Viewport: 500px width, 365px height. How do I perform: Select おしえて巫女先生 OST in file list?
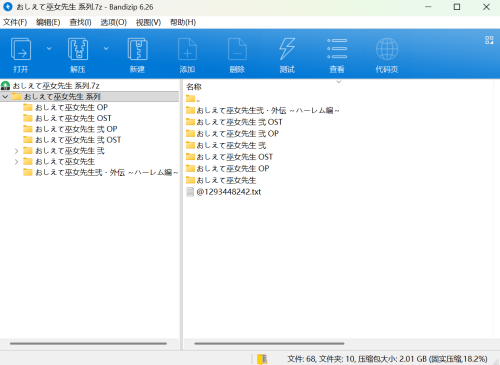(234, 157)
